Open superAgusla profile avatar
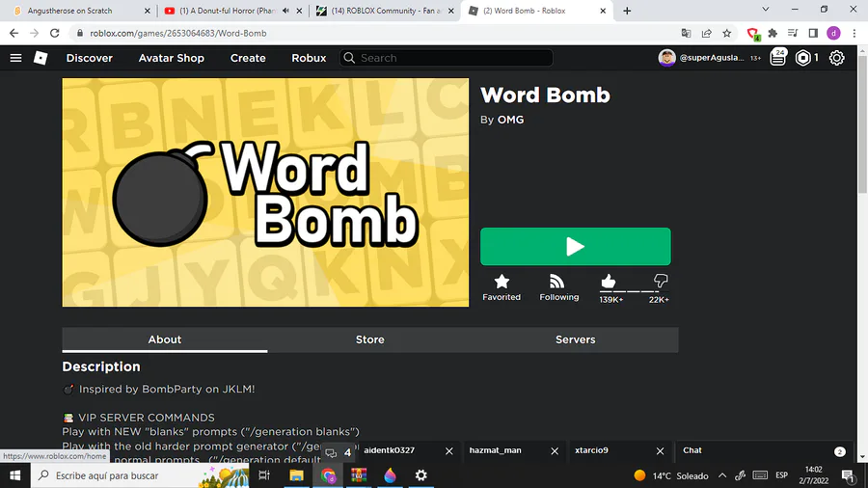Image resolution: width=868 pixels, height=488 pixels. click(666, 58)
